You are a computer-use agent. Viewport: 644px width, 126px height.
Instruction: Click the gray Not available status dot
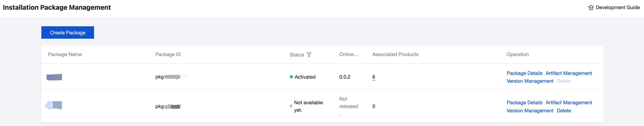click(291, 106)
